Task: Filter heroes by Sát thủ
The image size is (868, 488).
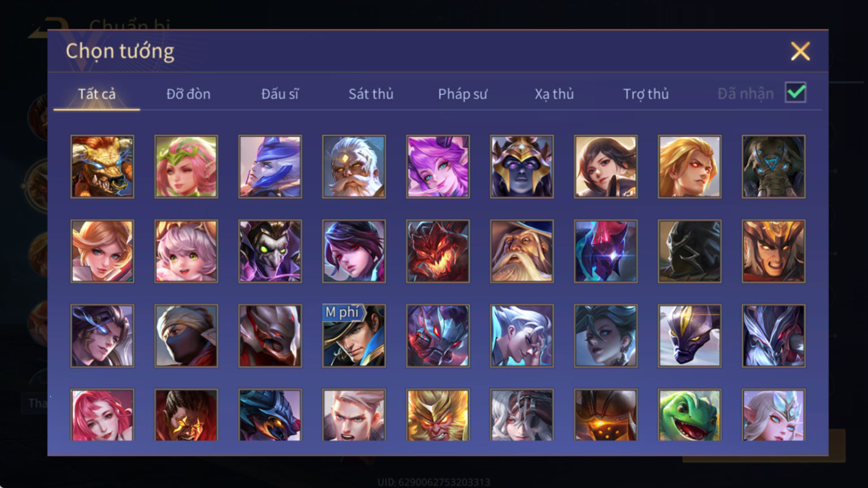Action: (371, 94)
